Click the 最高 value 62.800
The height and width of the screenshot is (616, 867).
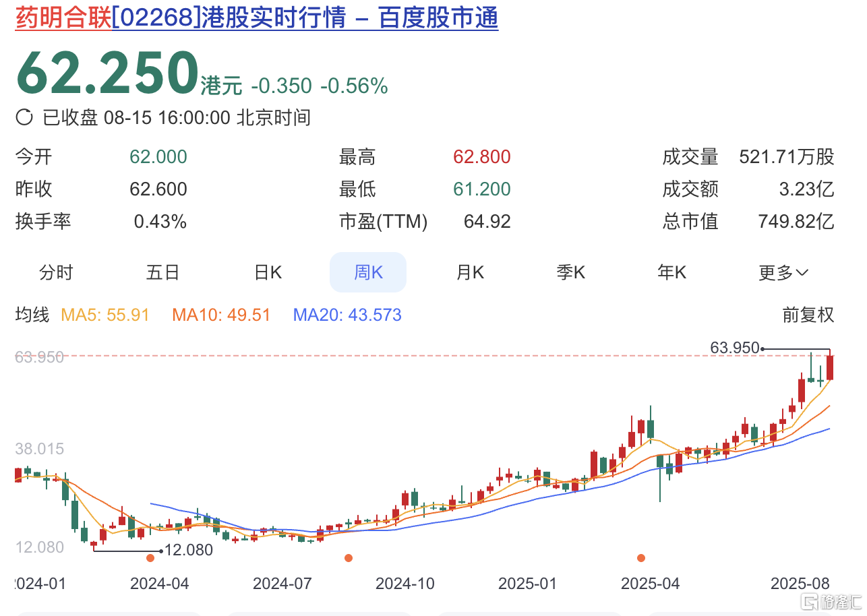[x=482, y=157]
